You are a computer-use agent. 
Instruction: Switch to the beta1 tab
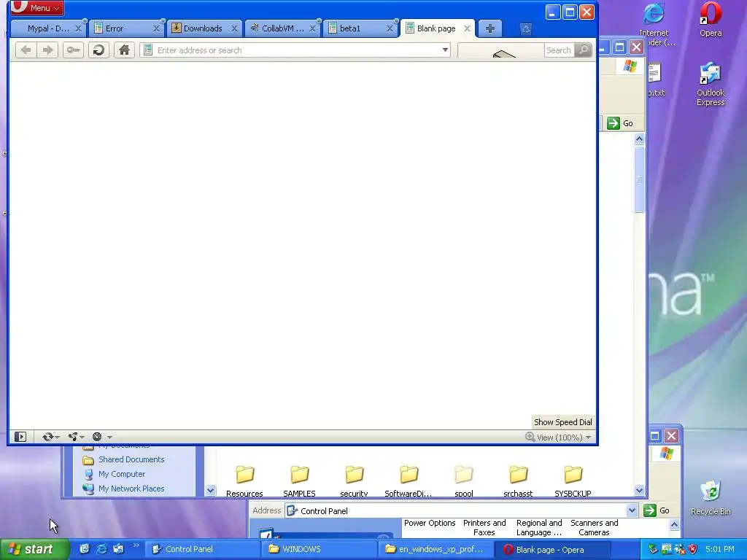point(361,28)
